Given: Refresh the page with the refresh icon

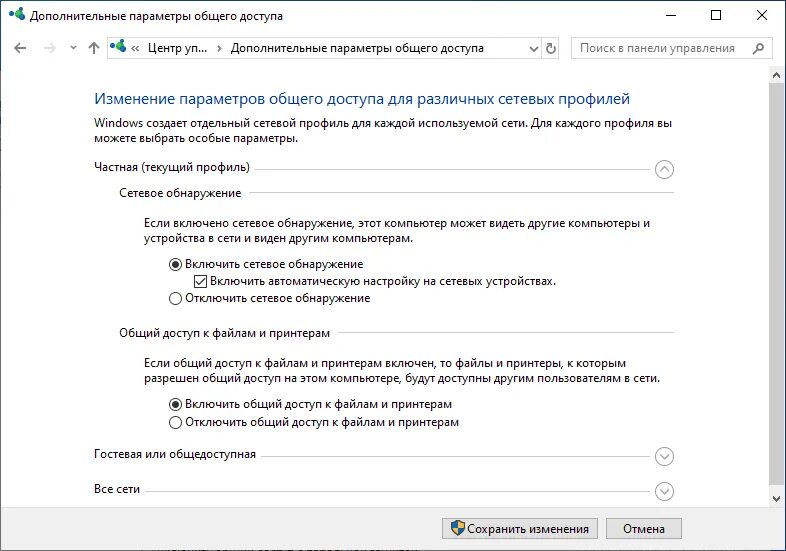Looking at the screenshot, I should [x=550, y=49].
